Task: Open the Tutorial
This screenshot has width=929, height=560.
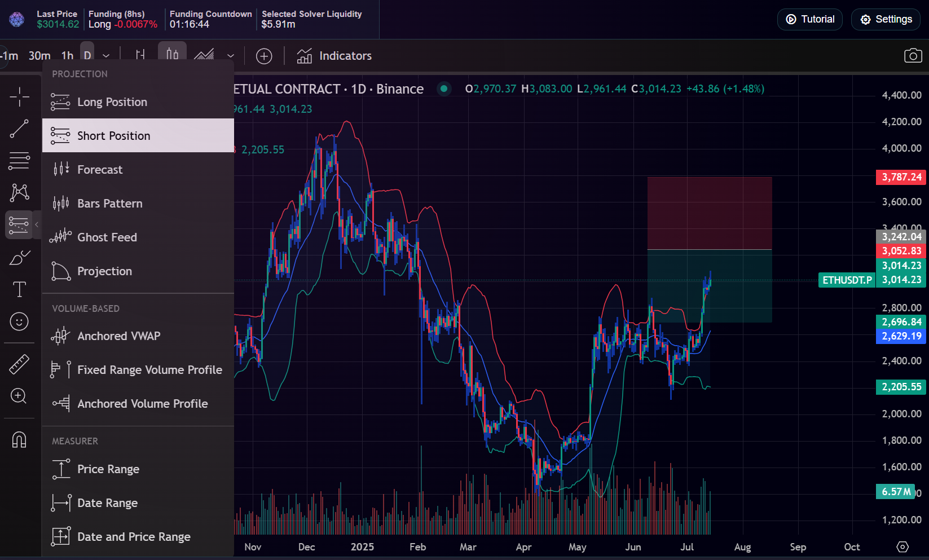Action: click(x=809, y=19)
